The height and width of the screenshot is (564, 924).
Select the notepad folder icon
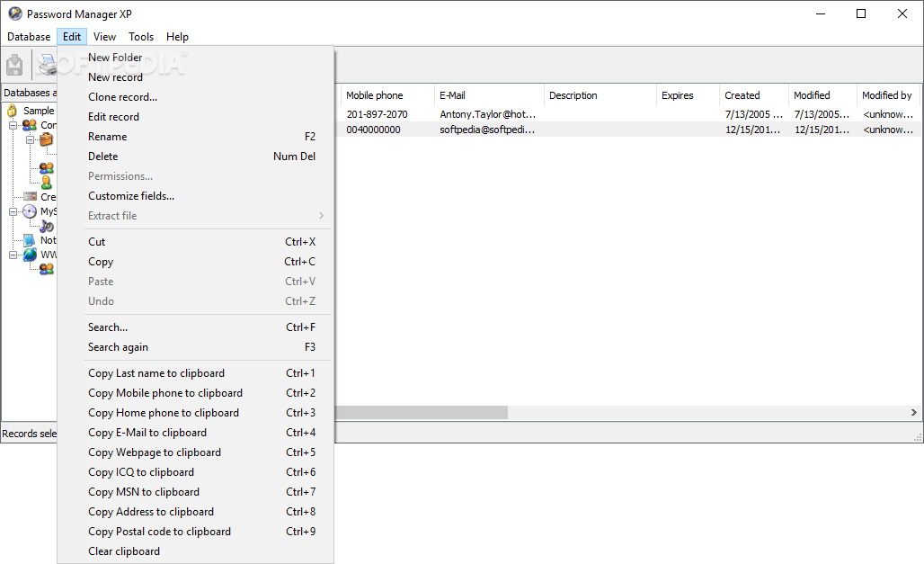(29, 240)
